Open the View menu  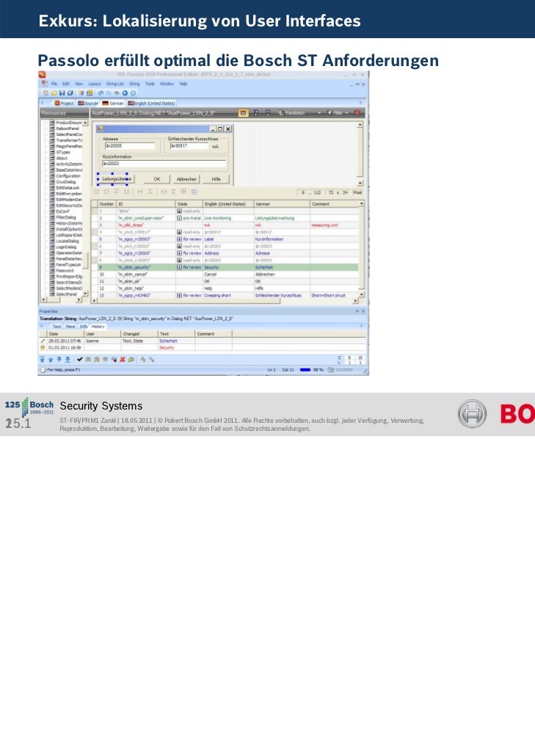(79, 84)
